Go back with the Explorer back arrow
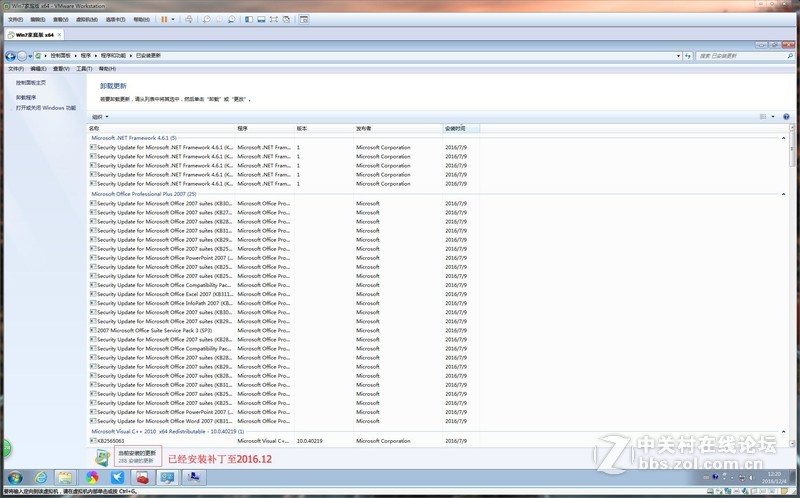 pos(10,56)
